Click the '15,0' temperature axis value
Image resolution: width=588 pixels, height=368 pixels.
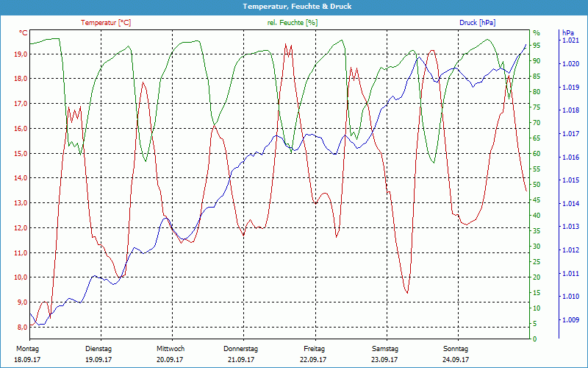coord(21,153)
